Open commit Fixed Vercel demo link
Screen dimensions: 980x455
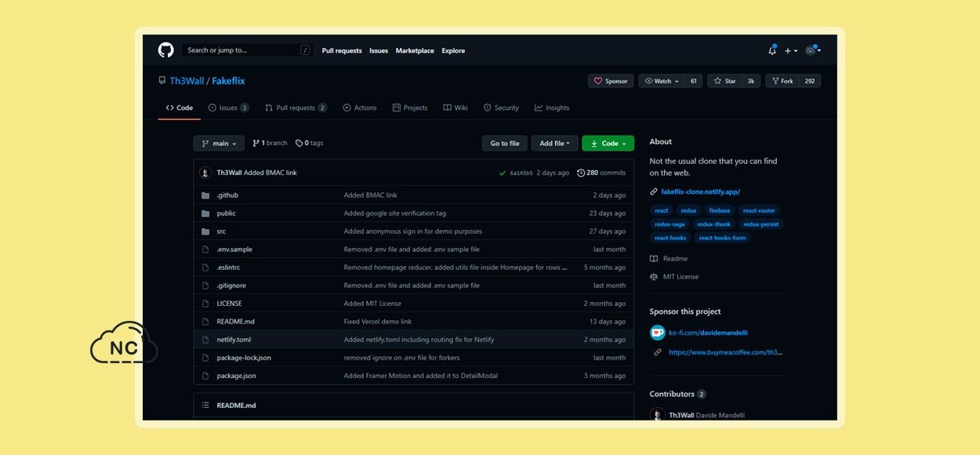pos(378,322)
